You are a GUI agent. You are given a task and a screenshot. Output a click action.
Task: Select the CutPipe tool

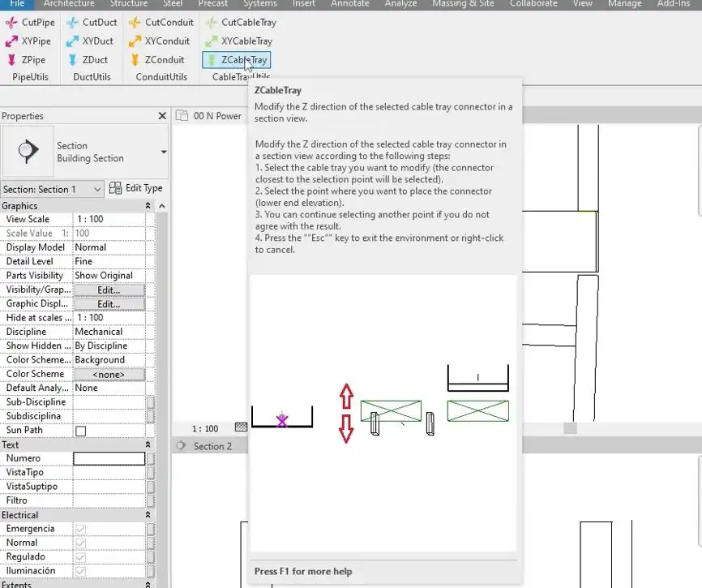click(30, 23)
